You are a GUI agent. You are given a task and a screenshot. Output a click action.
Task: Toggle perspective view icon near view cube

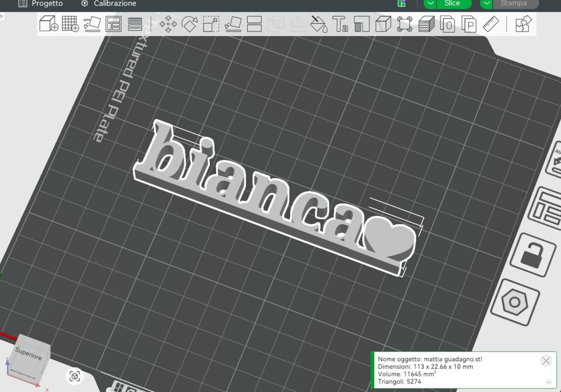click(75, 376)
